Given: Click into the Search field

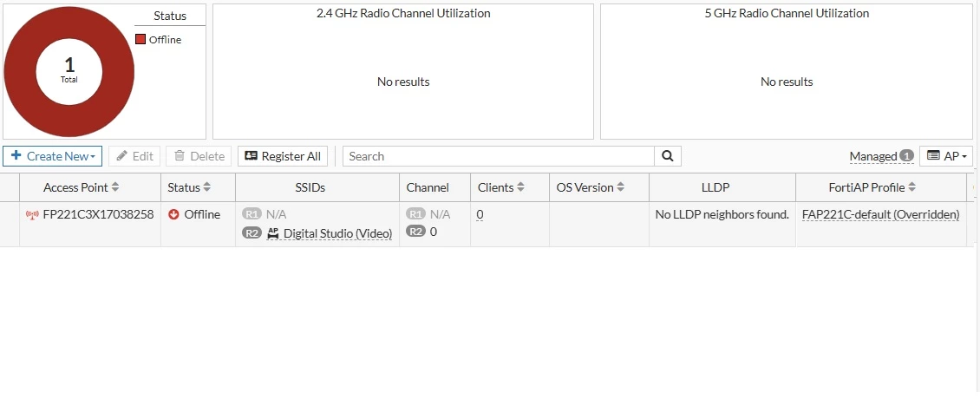Looking at the screenshot, I should point(499,156).
